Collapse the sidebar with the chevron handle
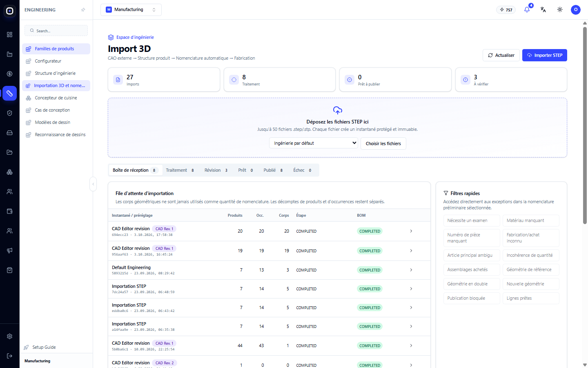 tap(93, 184)
